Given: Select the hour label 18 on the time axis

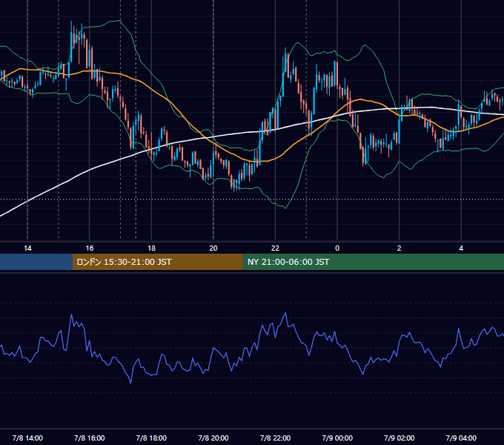Looking at the screenshot, I should (151, 248).
